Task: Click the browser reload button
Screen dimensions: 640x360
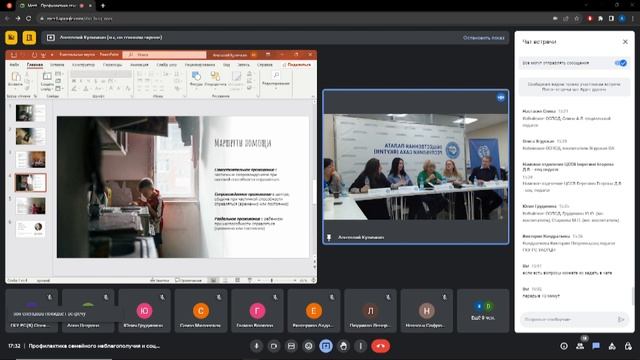Action: [x=29, y=18]
